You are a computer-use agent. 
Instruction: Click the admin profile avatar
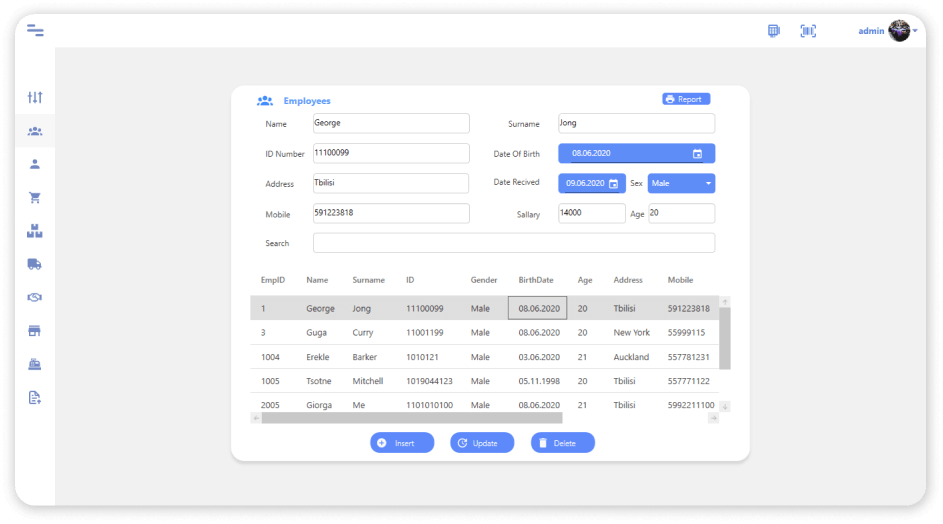(x=899, y=31)
